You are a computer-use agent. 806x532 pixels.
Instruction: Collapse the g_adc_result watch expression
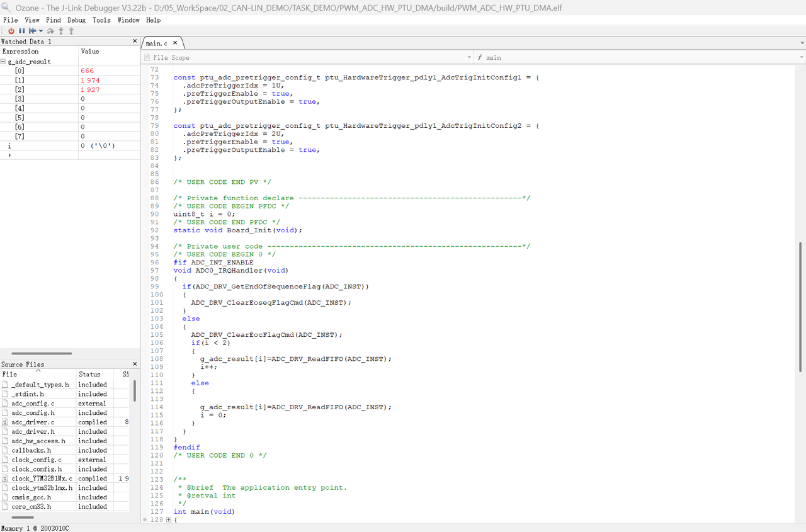coord(4,62)
